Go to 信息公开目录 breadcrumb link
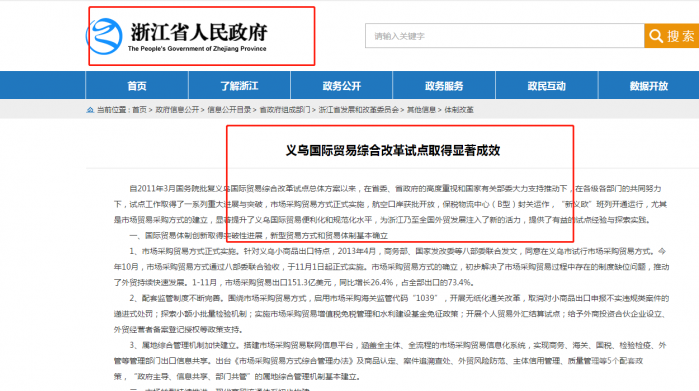Viewport: 699px width, 391px height. (x=229, y=110)
